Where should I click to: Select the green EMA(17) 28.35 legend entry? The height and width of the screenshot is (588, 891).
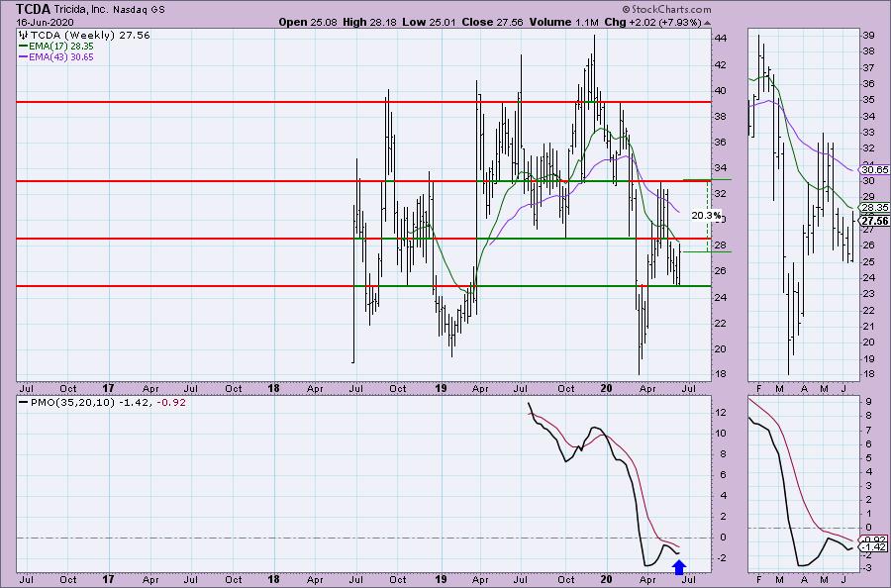(x=56, y=46)
